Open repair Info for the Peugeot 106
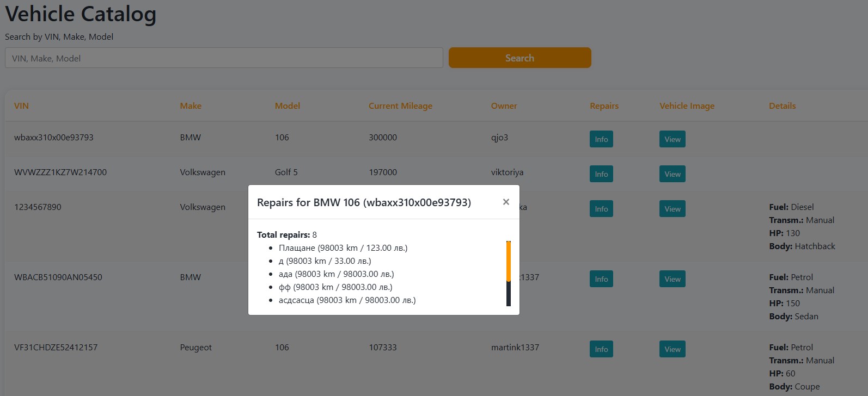This screenshot has width=868, height=396. tap(601, 349)
